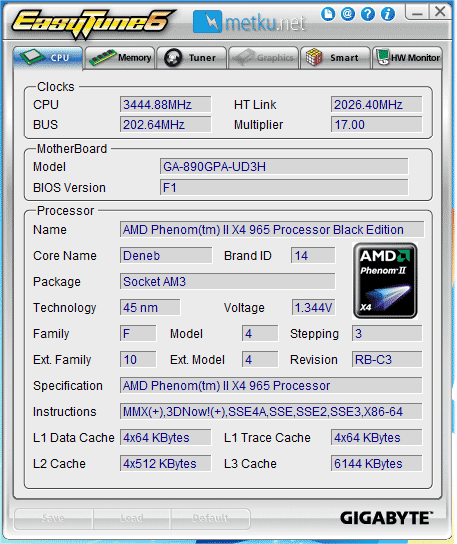Close the EasyTune6 window

[x=440, y=12]
